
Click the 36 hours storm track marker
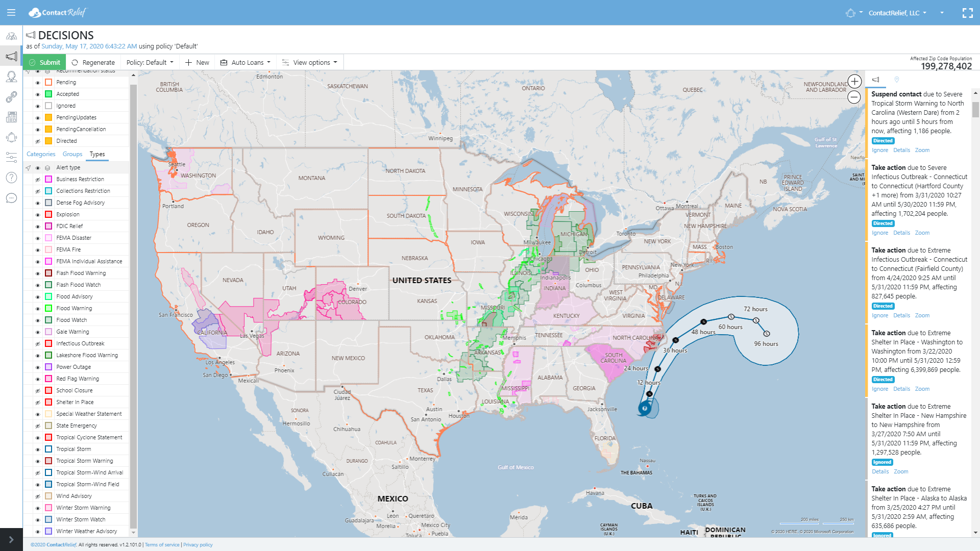click(676, 340)
